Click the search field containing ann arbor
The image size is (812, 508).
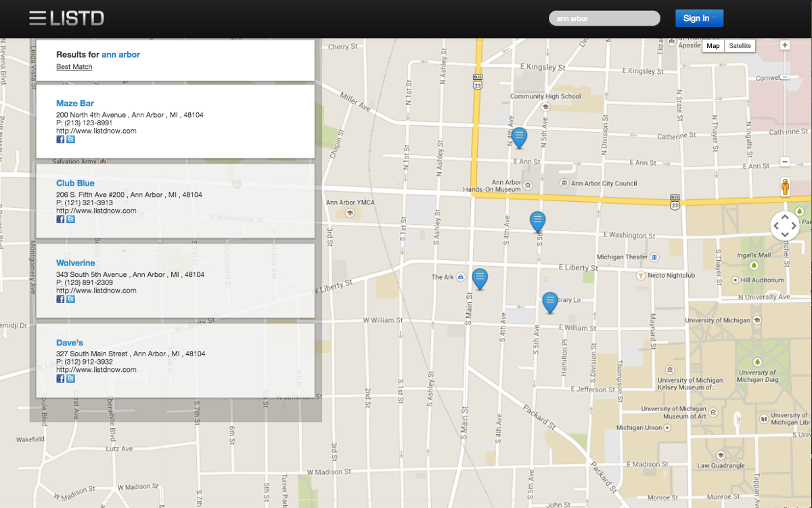604,18
